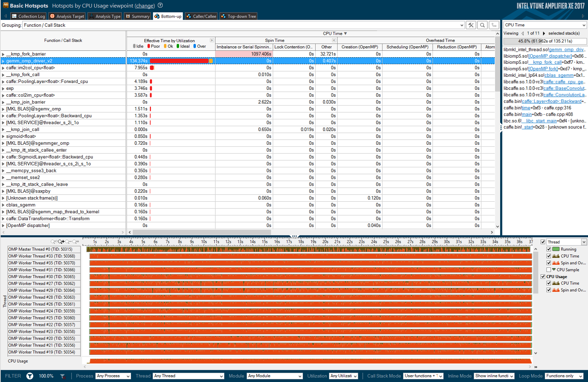This screenshot has height=382, width=588.
Task: Click timeline zoom in icon
Action: point(61,241)
